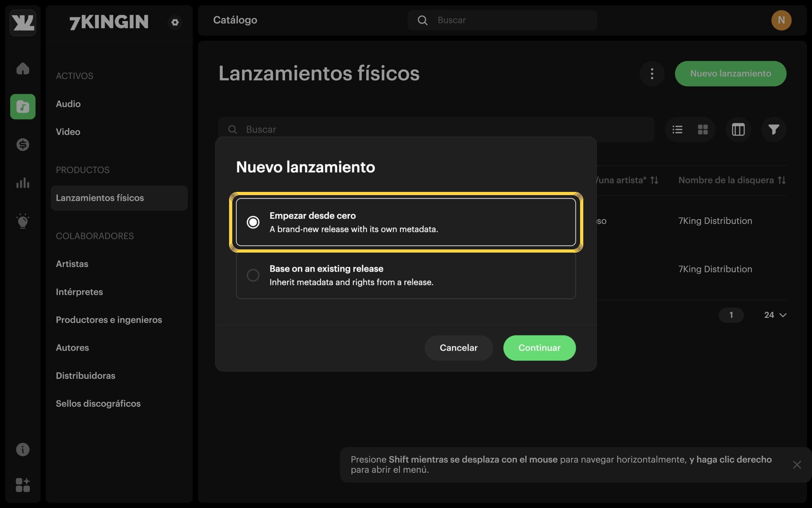The width and height of the screenshot is (812, 508).
Task: Open the user avatar N
Action: click(781, 20)
